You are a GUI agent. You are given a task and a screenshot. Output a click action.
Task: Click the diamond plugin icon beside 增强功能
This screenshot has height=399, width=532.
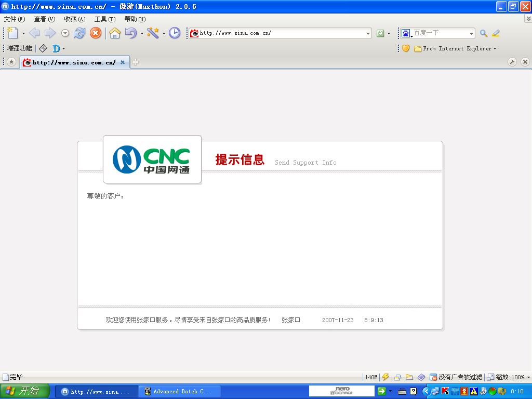[x=43, y=48]
